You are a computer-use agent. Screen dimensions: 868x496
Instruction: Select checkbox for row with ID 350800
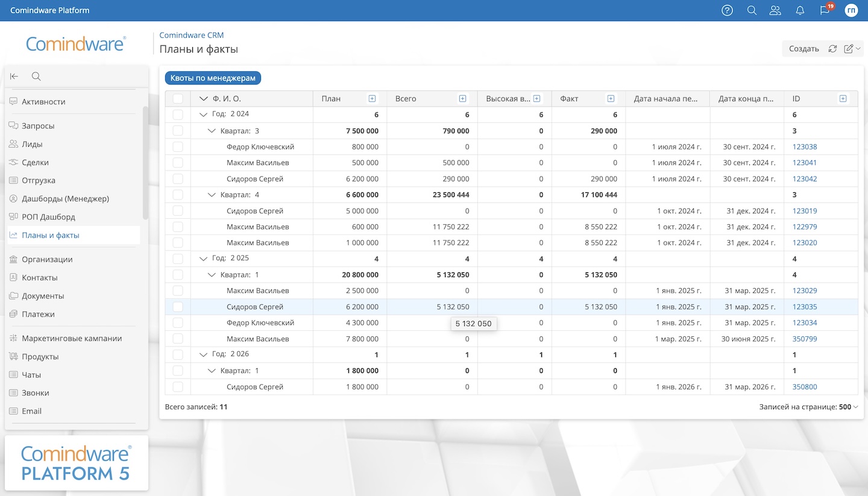178,387
